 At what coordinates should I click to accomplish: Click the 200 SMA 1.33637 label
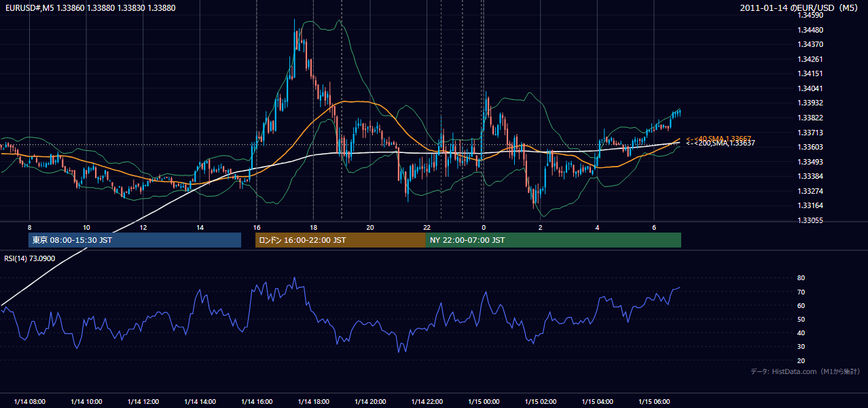tap(721, 143)
